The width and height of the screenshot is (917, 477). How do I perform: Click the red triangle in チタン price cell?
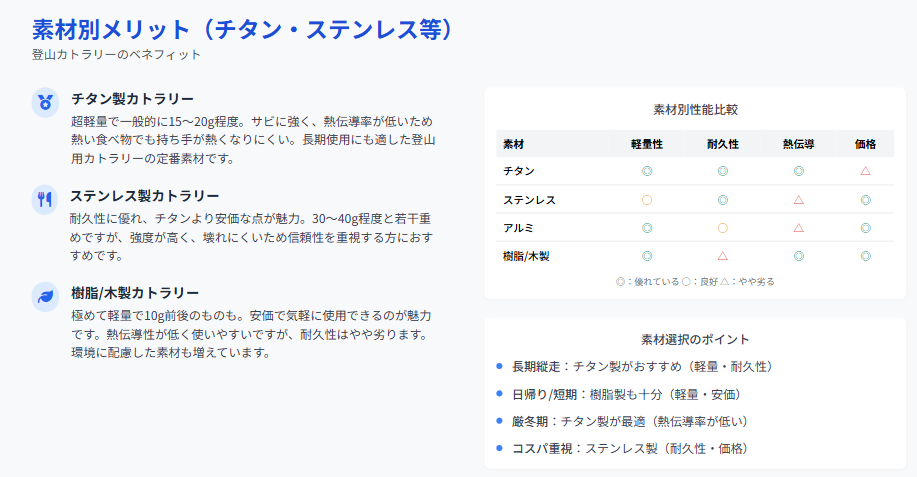pos(865,171)
